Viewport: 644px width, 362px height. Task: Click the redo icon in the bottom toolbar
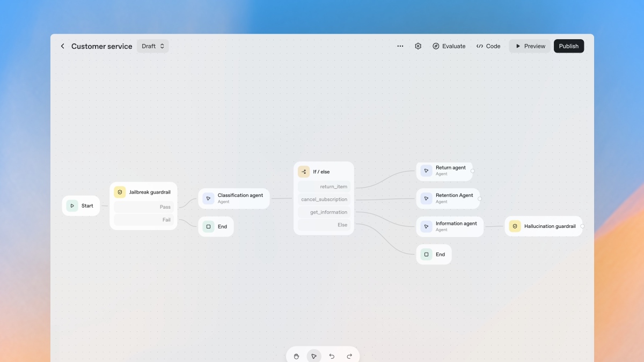349,356
